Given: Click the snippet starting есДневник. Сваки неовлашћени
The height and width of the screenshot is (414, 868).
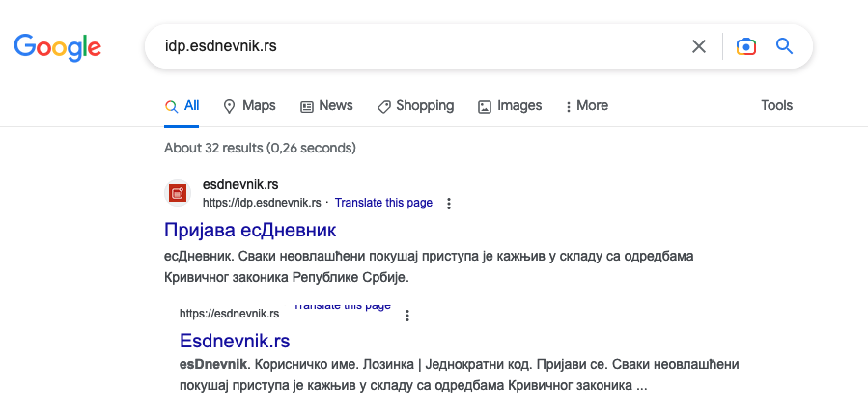Looking at the screenshot, I should click(x=429, y=267).
